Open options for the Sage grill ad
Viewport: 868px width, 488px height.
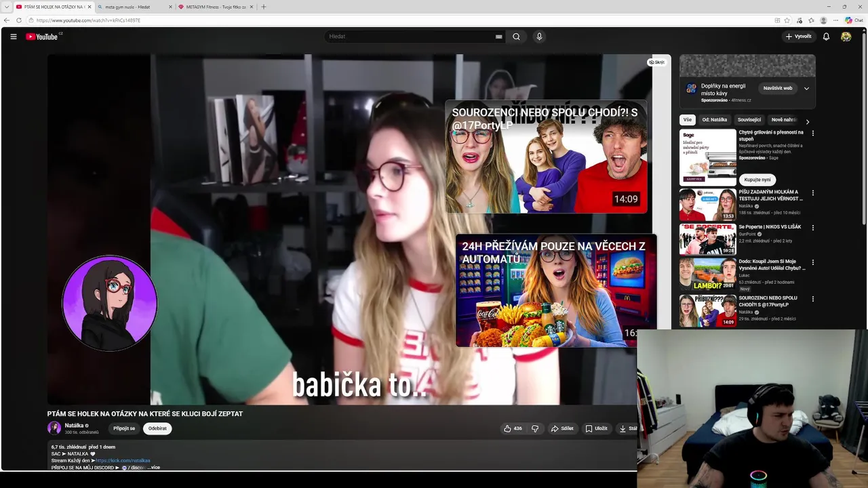click(813, 133)
